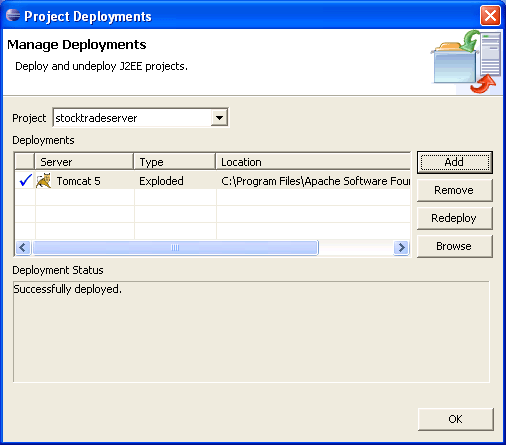Click the Add deployment button
This screenshot has height=445, width=506.
point(455,162)
